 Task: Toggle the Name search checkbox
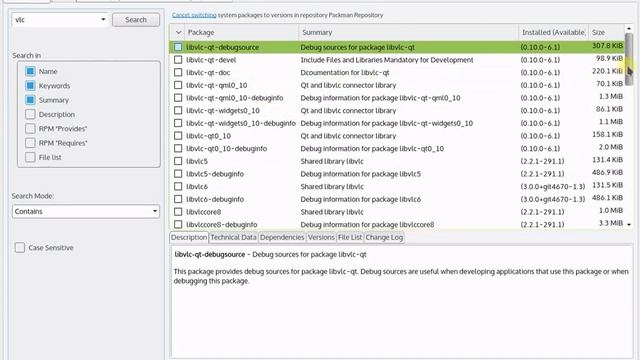coord(30,71)
